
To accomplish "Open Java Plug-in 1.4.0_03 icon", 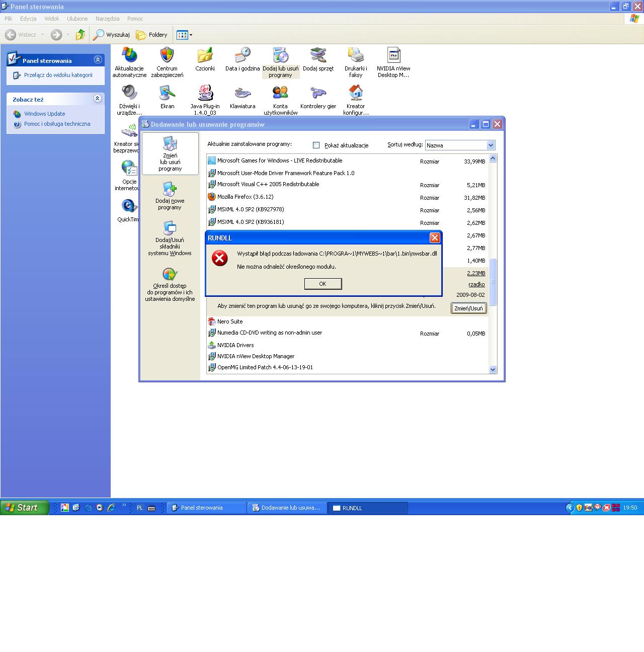I will [x=205, y=100].
